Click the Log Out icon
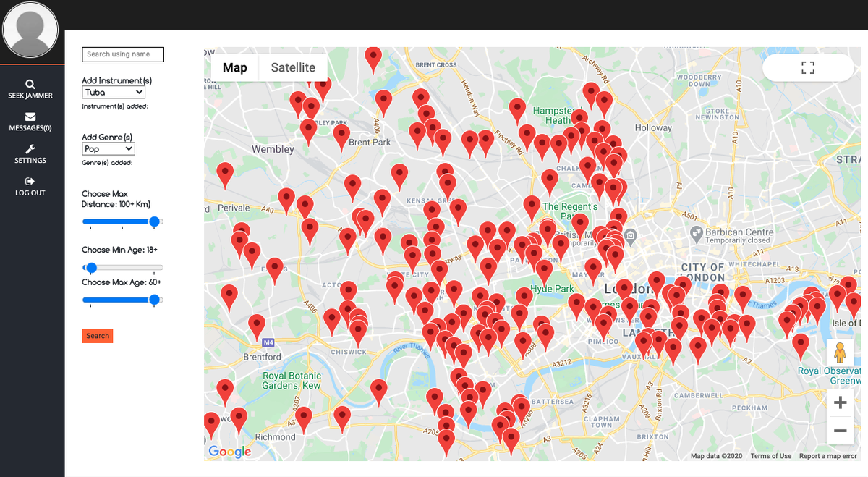Screen dimensions: 868x477 (x=30, y=182)
